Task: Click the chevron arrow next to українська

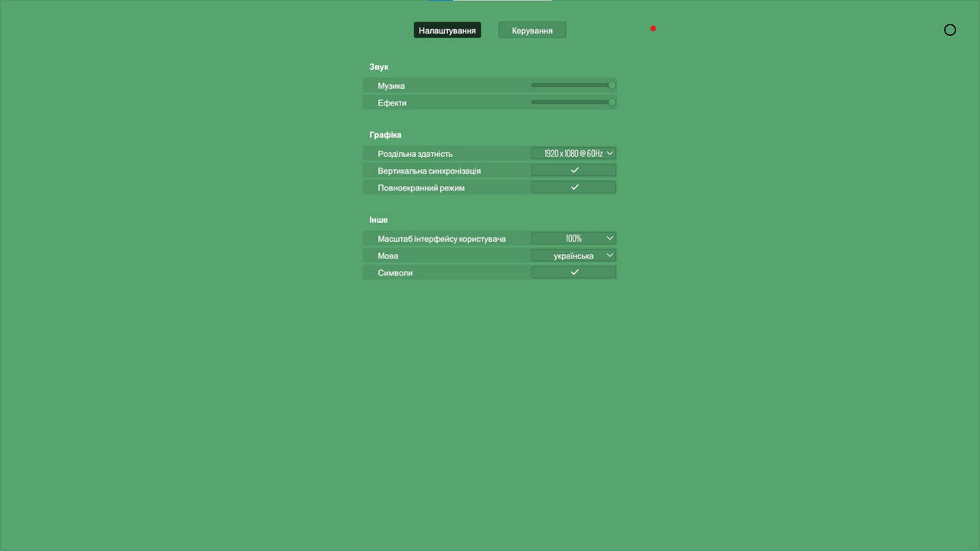Action: tap(609, 256)
